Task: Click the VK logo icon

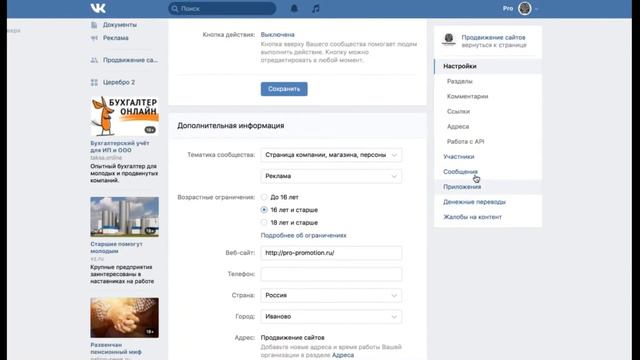Action: 98,8
